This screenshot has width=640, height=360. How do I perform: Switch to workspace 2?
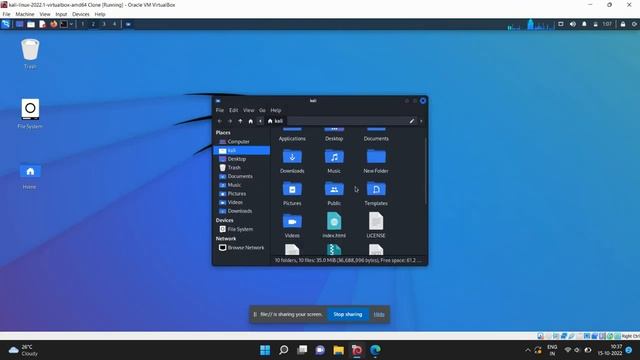tap(93, 24)
